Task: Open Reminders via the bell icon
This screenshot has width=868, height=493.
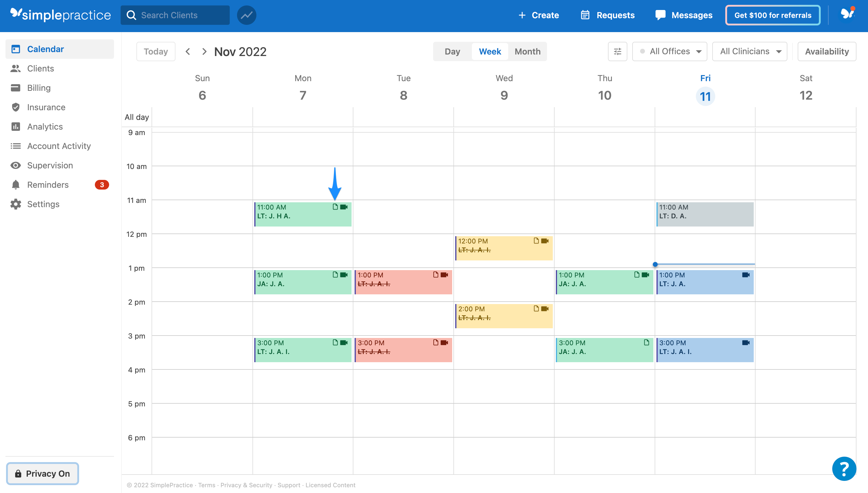Action: tap(15, 184)
